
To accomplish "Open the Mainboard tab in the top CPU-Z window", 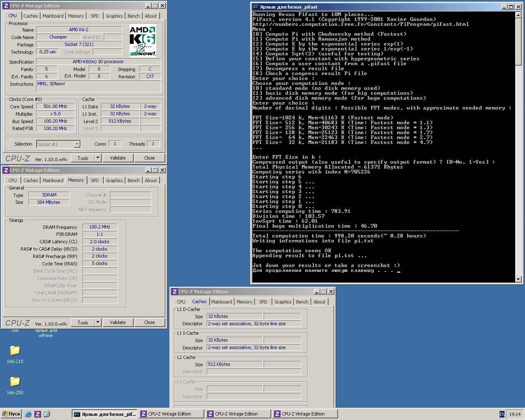I will pyautogui.click(x=53, y=16).
